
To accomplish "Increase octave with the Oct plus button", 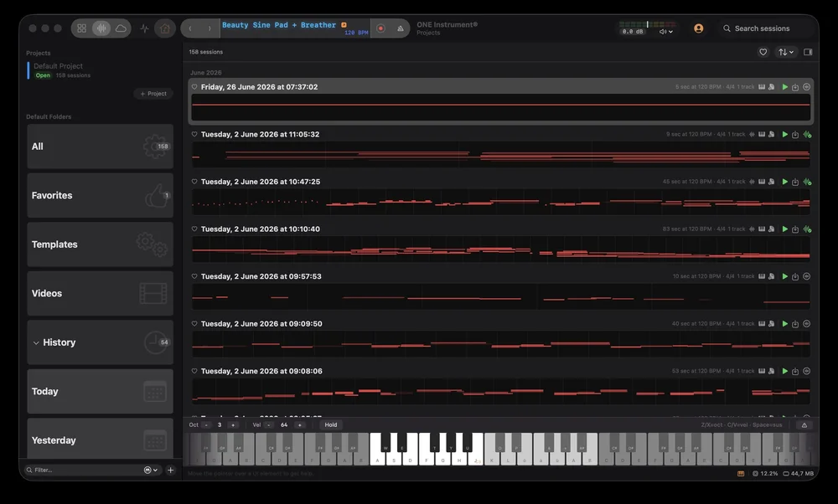I will 232,425.
